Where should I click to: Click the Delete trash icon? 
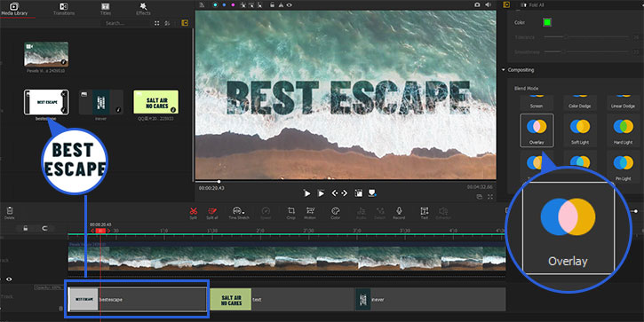click(x=10, y=213)
